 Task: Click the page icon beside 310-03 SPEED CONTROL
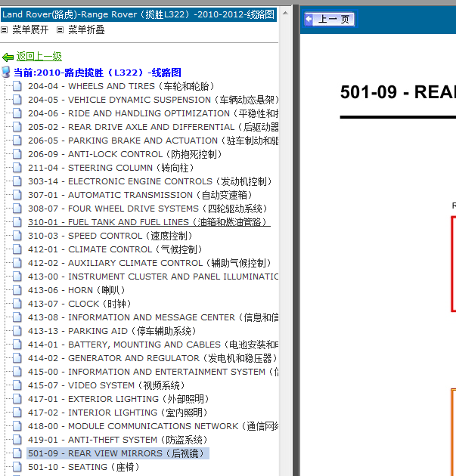pos(17,236)
